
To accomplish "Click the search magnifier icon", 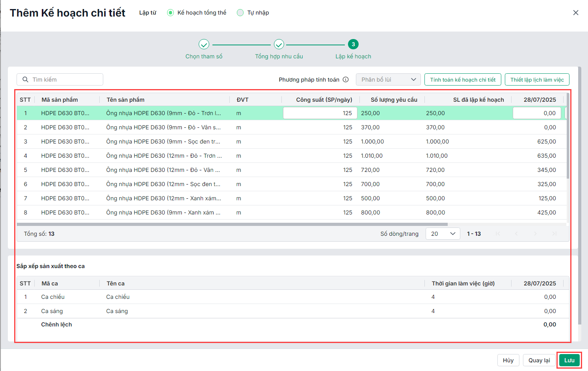I will point(25,80).
